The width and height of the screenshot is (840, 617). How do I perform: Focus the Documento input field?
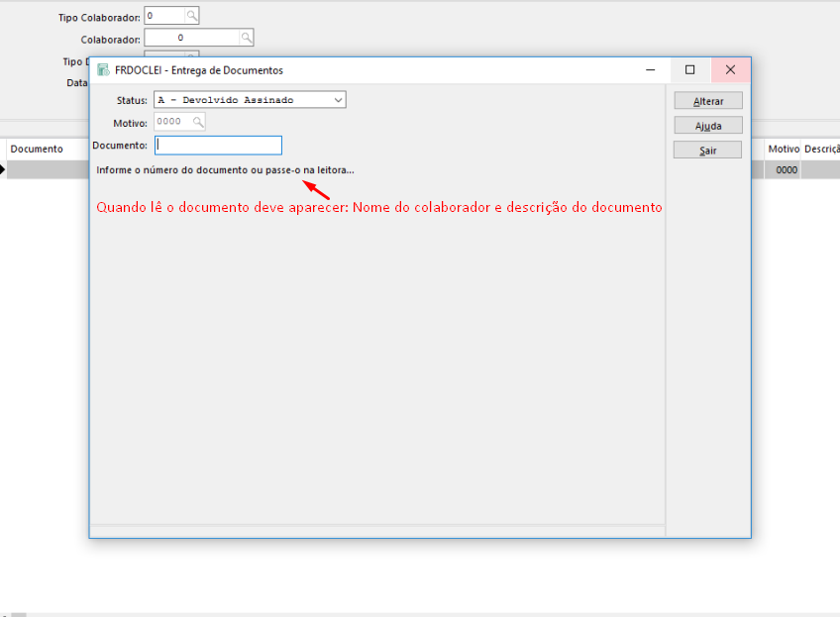pos(218,146)
